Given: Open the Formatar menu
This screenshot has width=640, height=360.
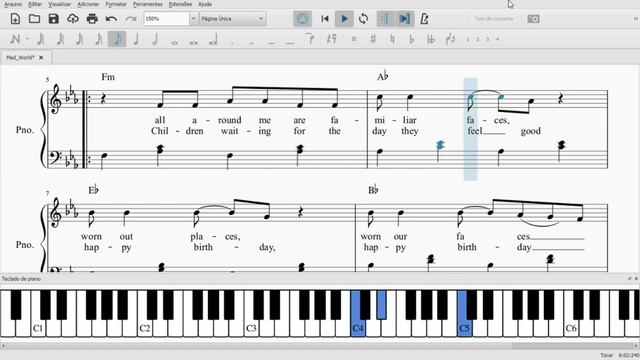Looking at the screenshot, I should 116,4.
